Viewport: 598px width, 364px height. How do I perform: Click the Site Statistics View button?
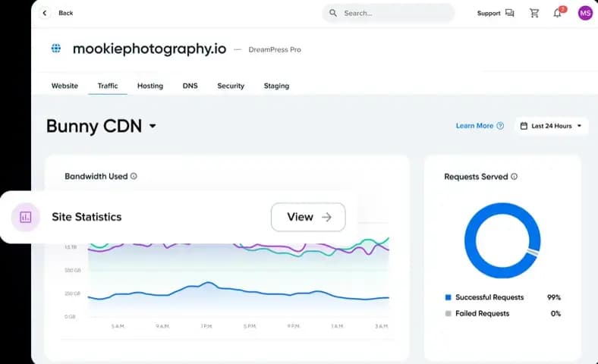308,217
